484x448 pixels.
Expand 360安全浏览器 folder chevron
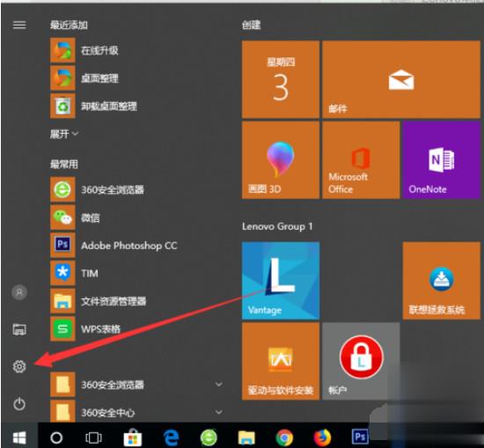(x=219, y=385)
